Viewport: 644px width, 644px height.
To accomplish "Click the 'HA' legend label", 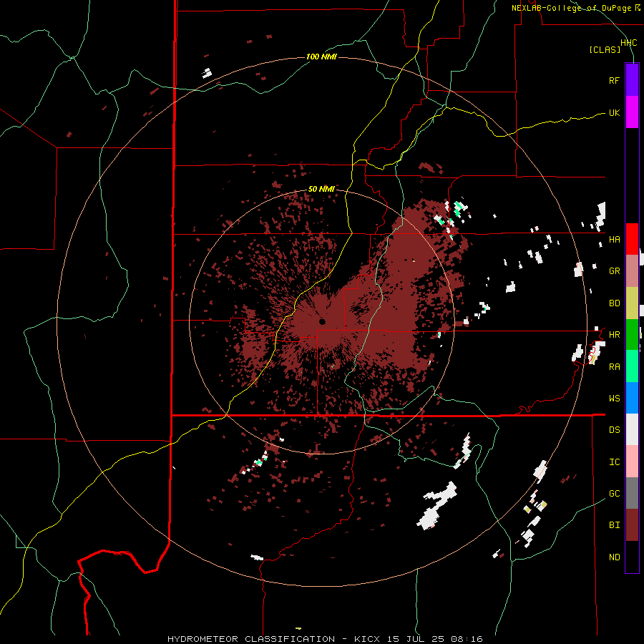I will (x=614, y=240).
